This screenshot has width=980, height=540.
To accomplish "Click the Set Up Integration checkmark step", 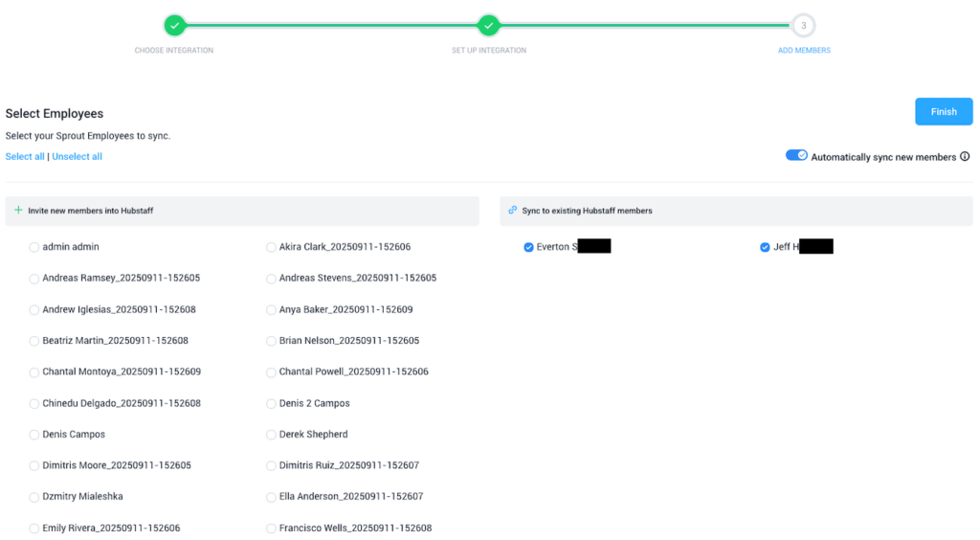I will point(489,25).
